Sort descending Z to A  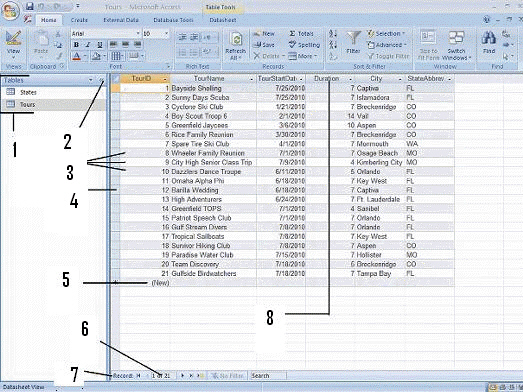coord(333,45)
